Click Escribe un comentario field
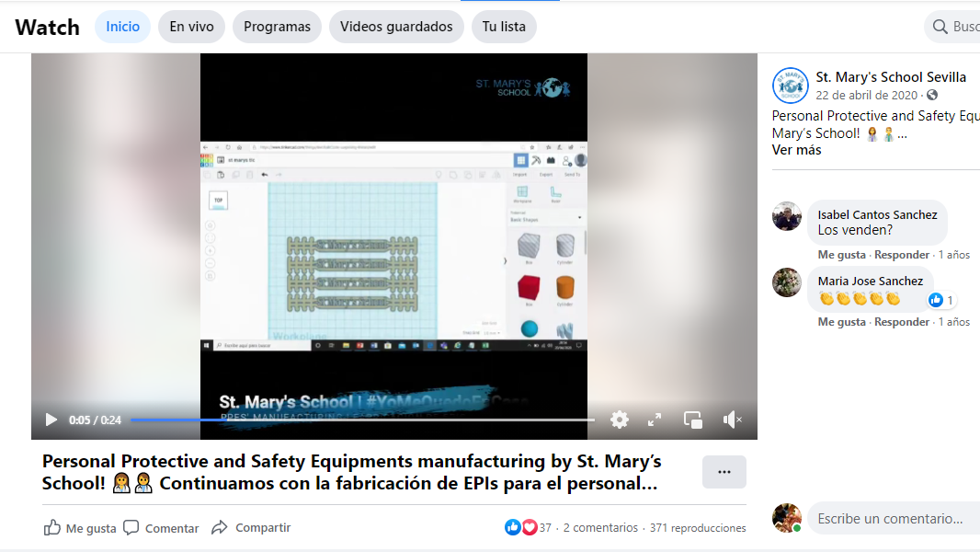Screen dimensions: 980x552 click(x=894, y=519)
